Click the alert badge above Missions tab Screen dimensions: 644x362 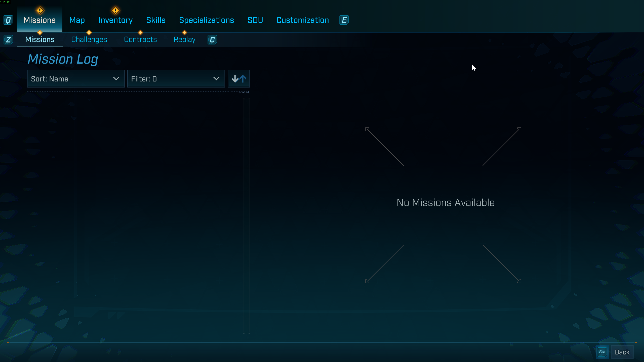click(40, 11)
